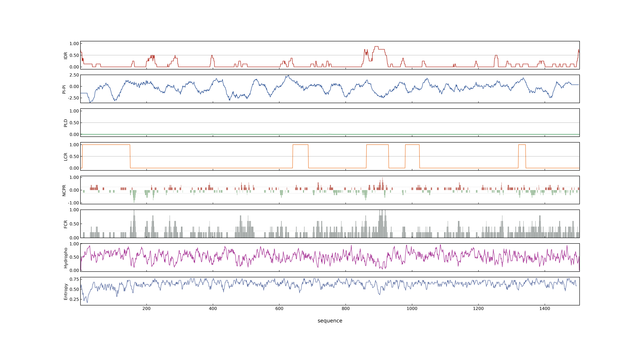Click the IDR y-axis label
This screenshot has width=644, height=343.
[66, 55]
